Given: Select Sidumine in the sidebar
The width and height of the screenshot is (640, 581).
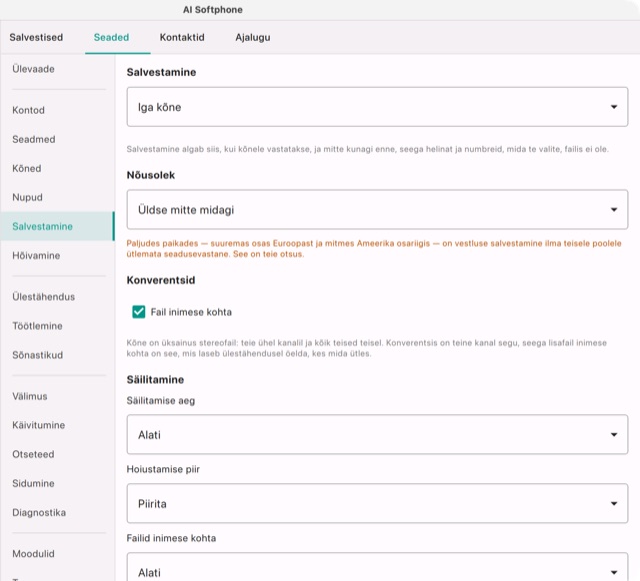Looking at the screenshot, I should click(58, 483).
